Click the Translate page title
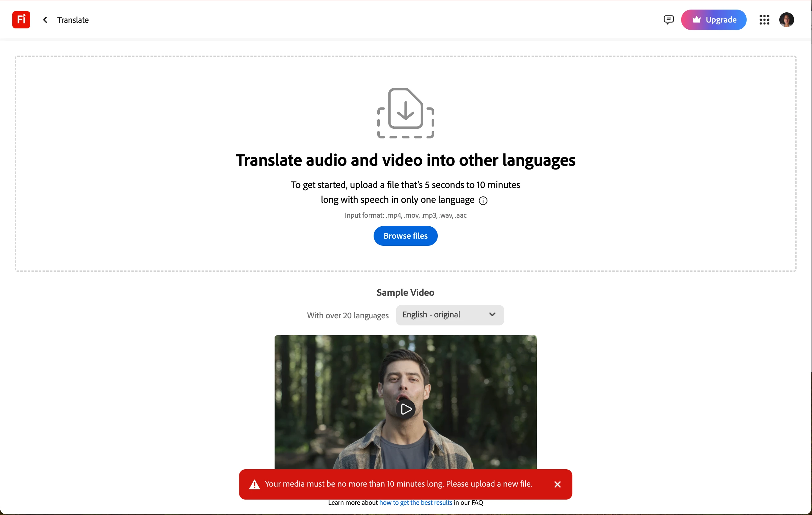 (73, 20)
